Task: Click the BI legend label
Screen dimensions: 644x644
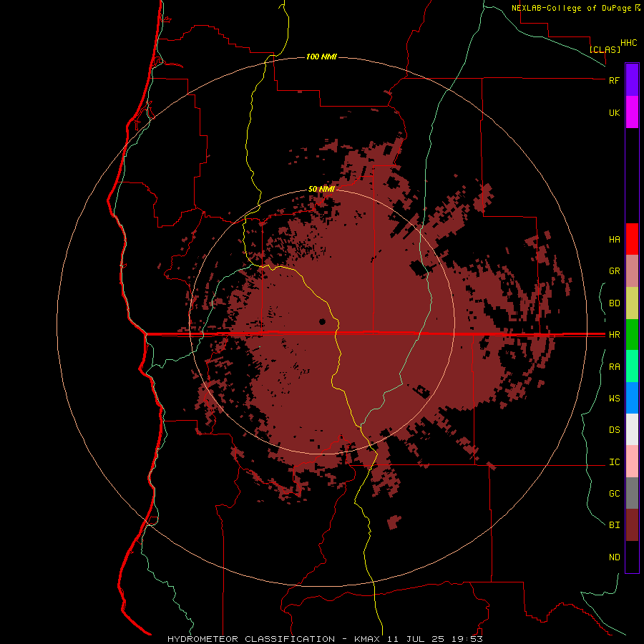Action: pyautogui.click(x=614, y=525)
